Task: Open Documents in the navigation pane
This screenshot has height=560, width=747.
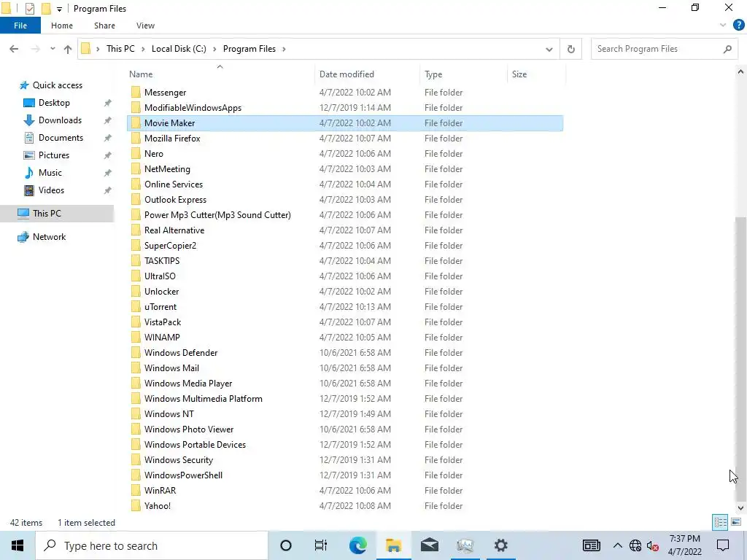Action: pyautogui.click(x=61, y=138)
